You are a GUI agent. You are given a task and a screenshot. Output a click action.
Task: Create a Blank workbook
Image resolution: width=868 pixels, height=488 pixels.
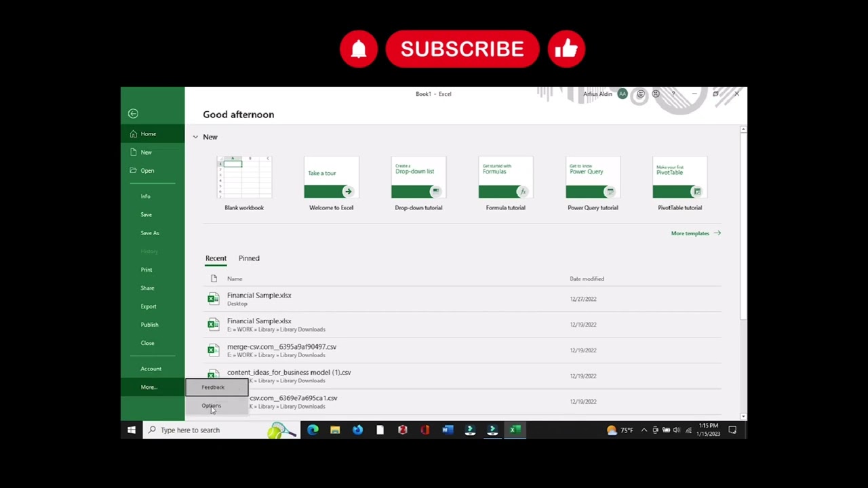click(x=244, y=184)
